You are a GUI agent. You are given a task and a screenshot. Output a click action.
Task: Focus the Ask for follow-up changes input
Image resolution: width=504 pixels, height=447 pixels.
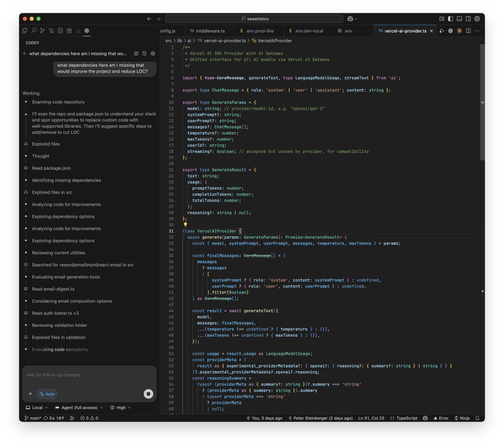89,375
